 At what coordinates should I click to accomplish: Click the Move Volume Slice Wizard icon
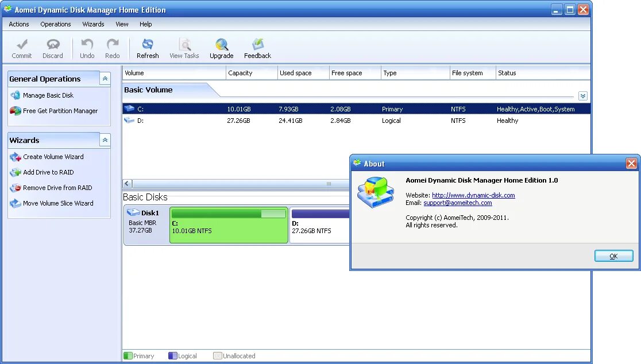point(16,203)
